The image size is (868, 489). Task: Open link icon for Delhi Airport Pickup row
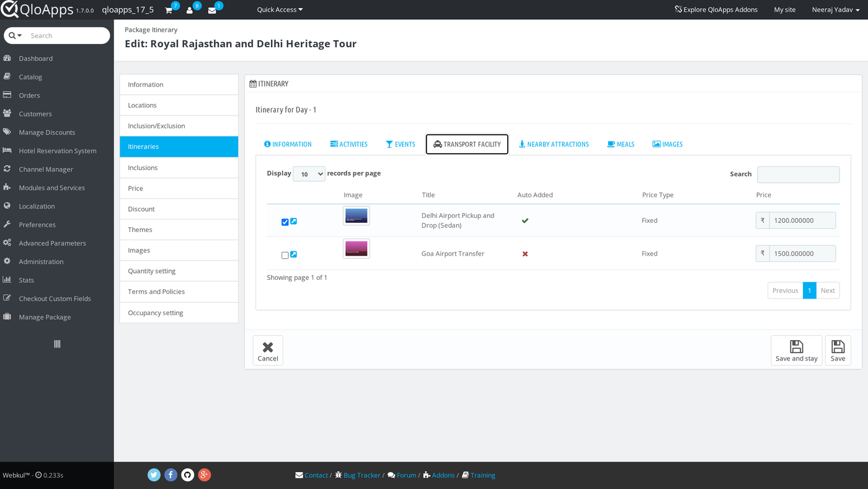tap(294, 221)
